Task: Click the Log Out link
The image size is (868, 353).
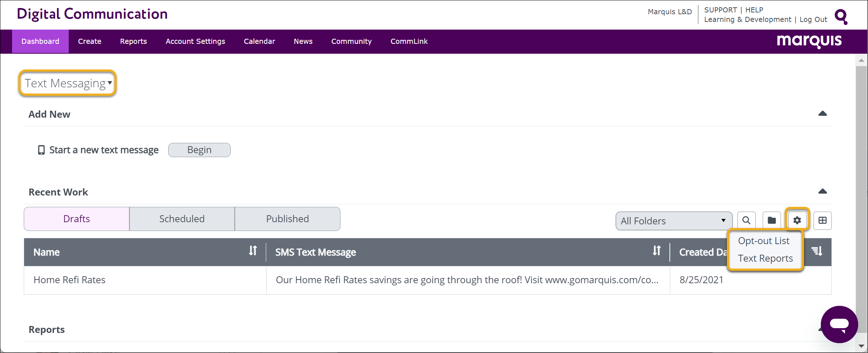Action: pos(813,19)
